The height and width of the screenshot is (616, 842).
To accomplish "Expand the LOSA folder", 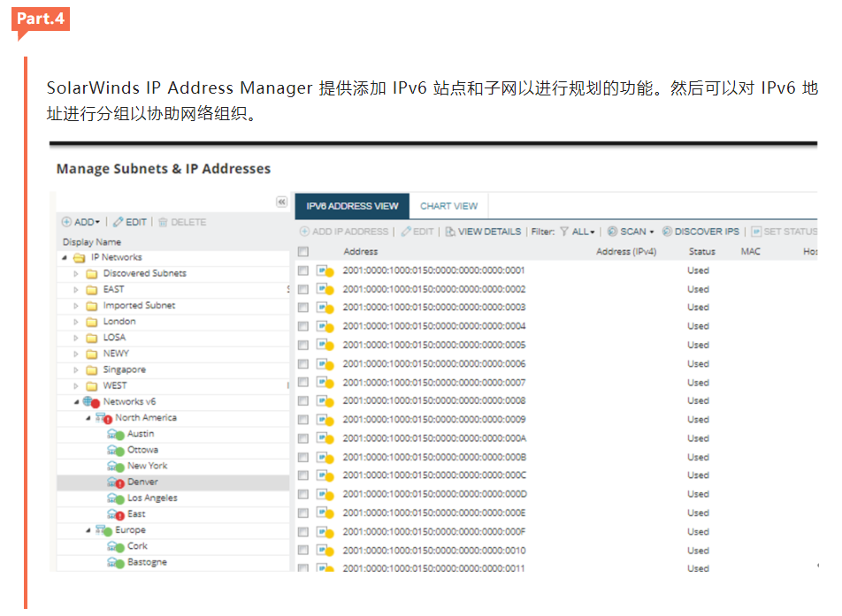I will (76, 338).
